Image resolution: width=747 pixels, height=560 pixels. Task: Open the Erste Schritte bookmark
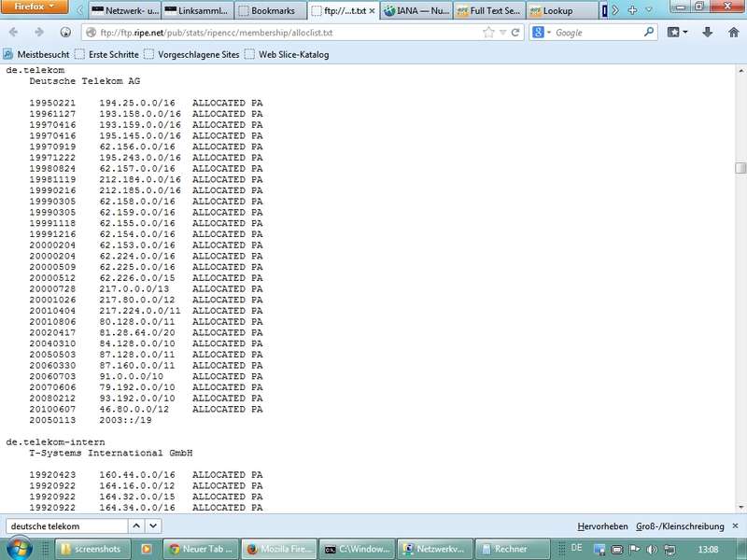pos(106,54)
